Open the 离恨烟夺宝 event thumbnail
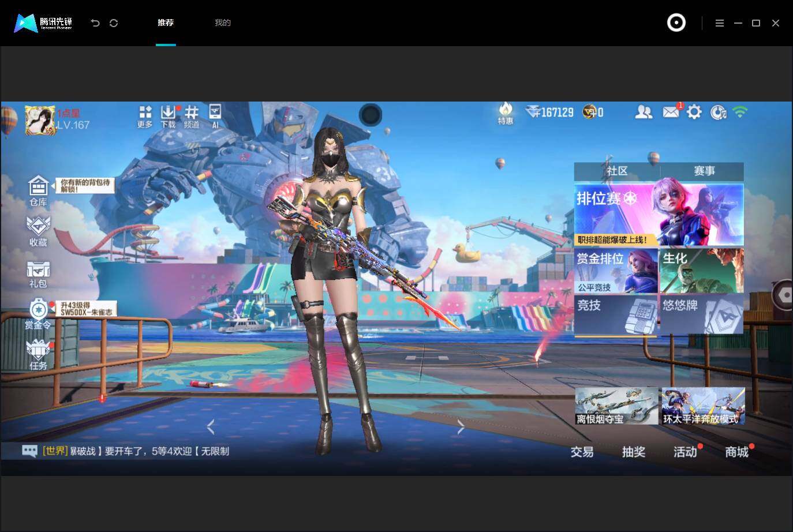Viewport: 793px width, 532px height. point(617,406)
